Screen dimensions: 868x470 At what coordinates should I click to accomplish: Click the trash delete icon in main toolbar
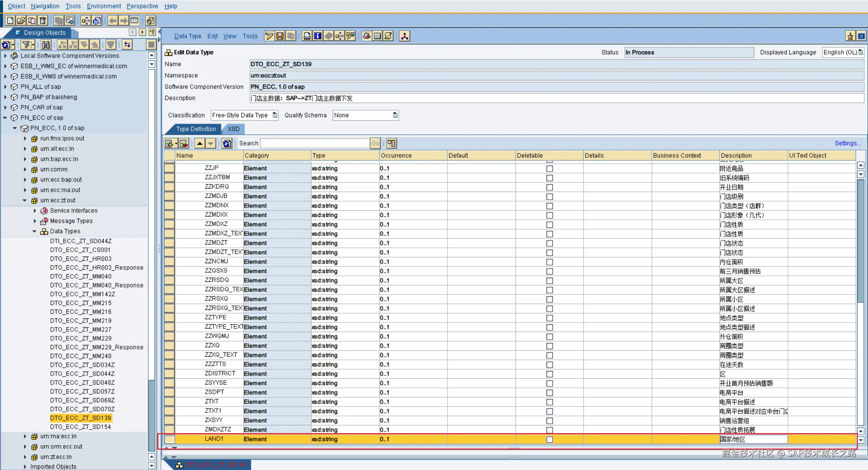coord(43,20)
